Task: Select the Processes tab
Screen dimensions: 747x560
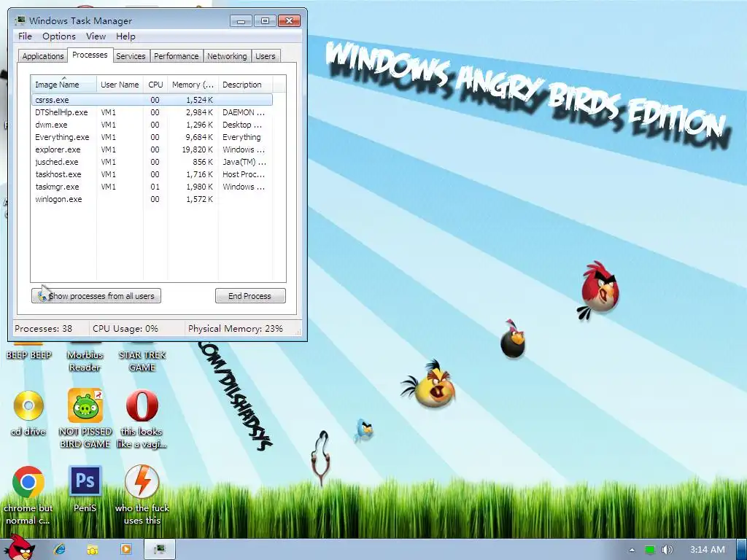Action: pyautogui.click(x=90, y=55)
